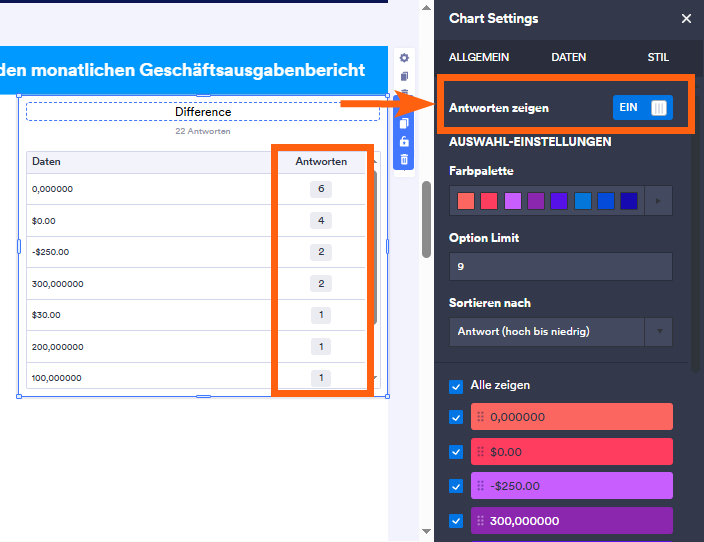Pick the red-pink color swatch in Farbpalette
This screenshot has width=704, height=542.
pyautogui.click(x=489, y=201)
